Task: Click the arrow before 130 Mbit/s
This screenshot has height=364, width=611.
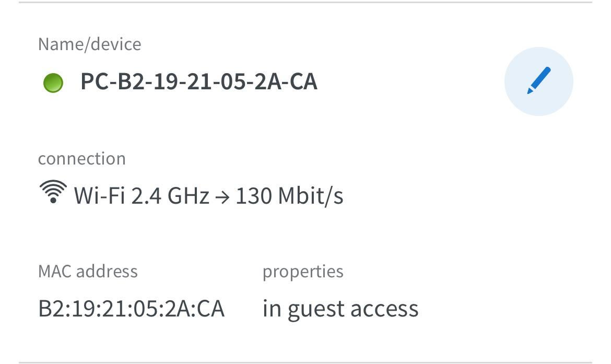Action: pos(222,197)
